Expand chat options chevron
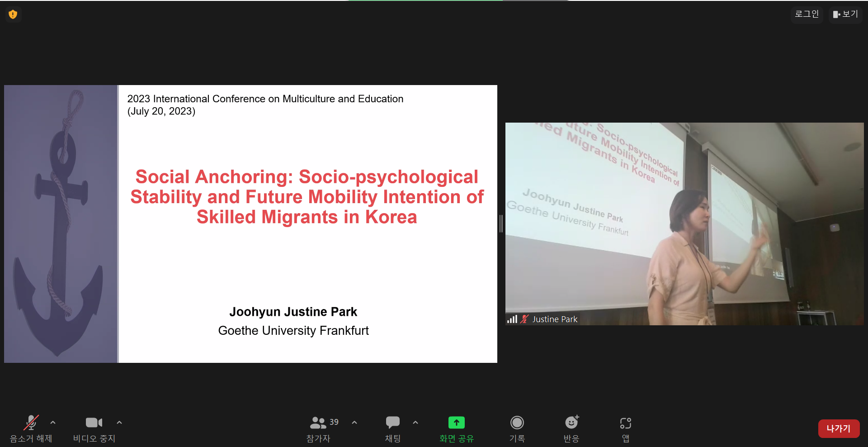This screenshot has width=868, height=447. coord(415,423)
